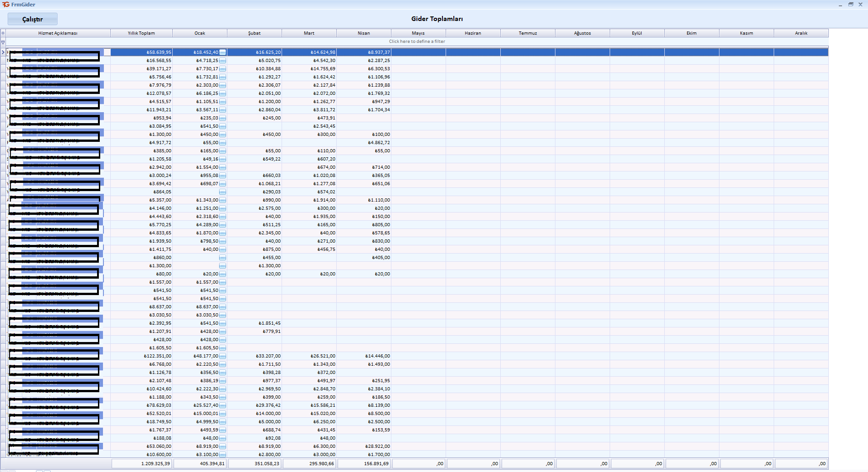Select Şubat cell ₺1.851,45
Screen dimensions: 868x472
[254, 323]
